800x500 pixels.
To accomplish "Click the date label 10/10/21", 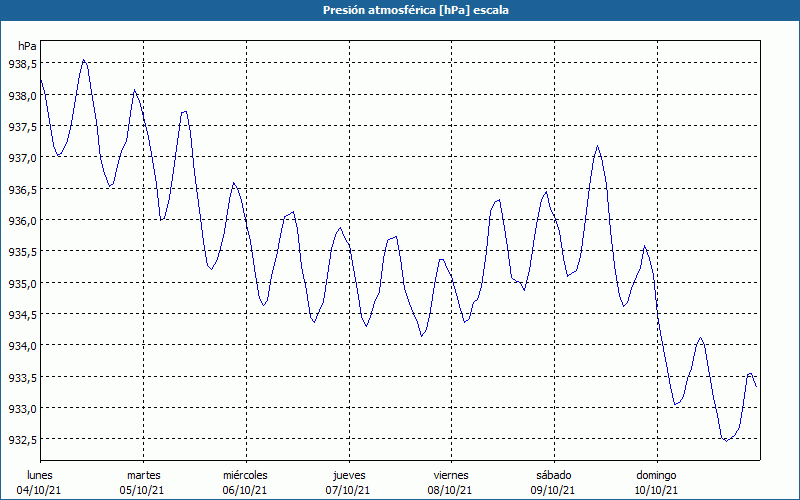I will click(x=656, y=490).
